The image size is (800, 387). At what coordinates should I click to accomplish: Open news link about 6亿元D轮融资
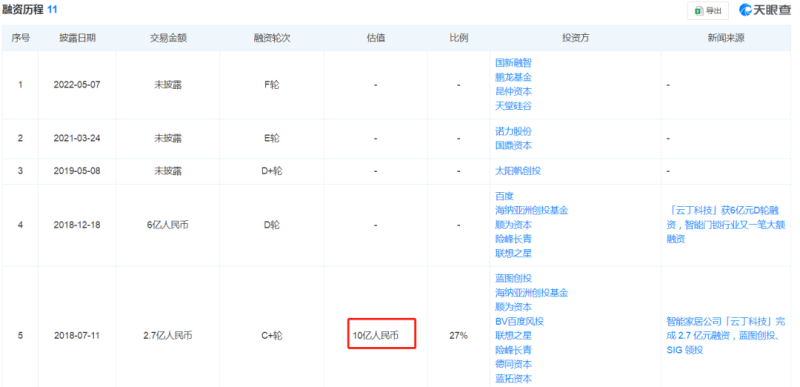point(726,224)
